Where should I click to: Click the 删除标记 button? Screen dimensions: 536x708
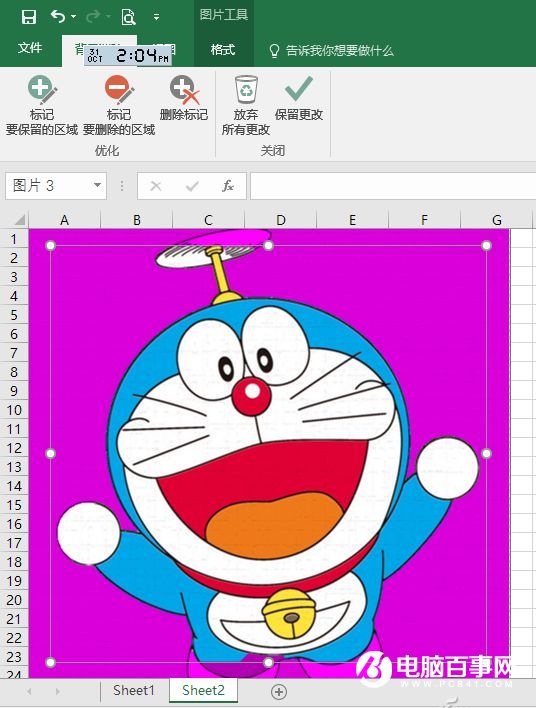click(x=184, y=98)
